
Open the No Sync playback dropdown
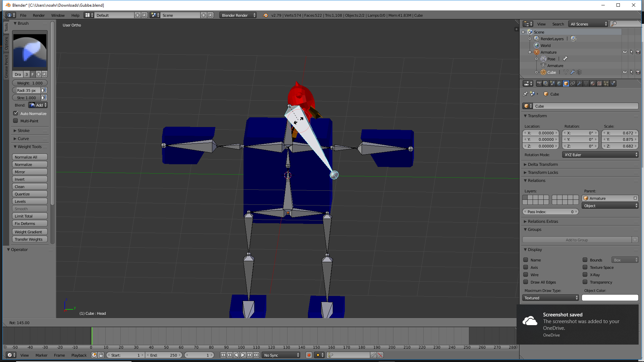pos(281,355)
